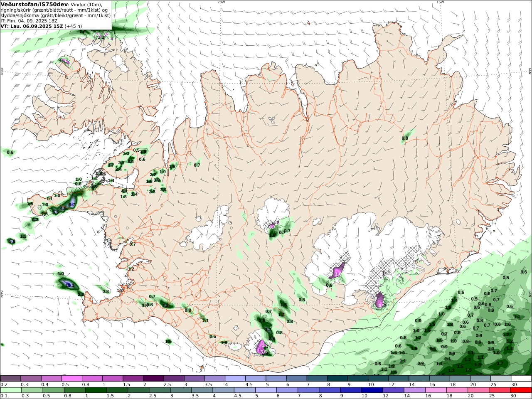The image size is (532, 399).
Task: Click the 0.2 label on the snow scale
Action: click(4, 384)
